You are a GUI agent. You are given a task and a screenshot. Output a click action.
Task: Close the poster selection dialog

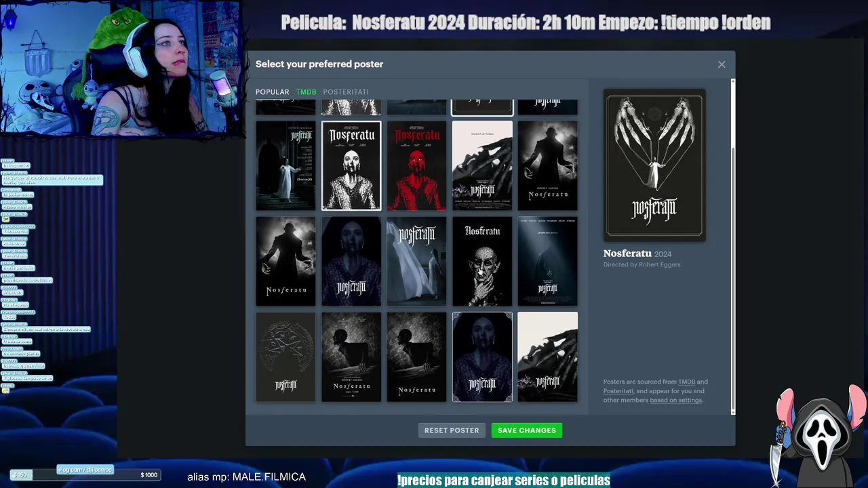click(x=722, y=64)
